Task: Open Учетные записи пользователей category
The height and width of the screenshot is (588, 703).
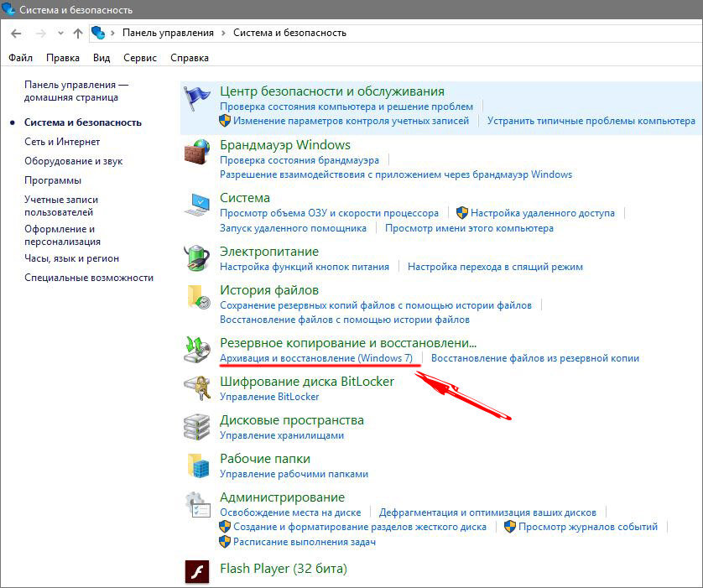Action: 61,206
